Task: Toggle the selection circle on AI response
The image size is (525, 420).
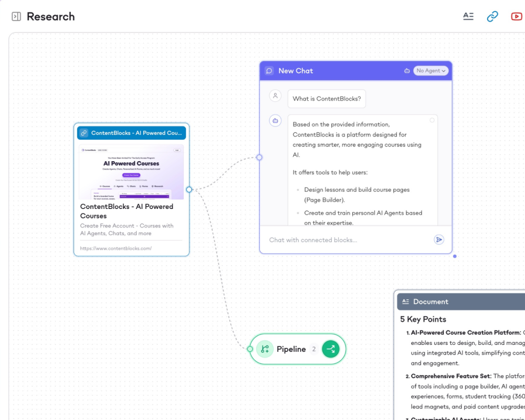Action: pyautogui.click(x=432, y=120)
